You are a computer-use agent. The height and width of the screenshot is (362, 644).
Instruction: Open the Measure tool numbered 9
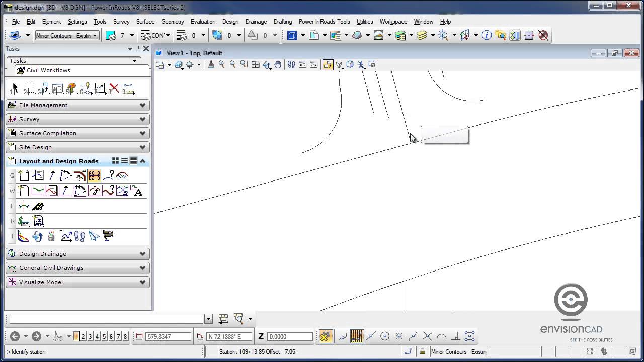(x=128, y=89)
